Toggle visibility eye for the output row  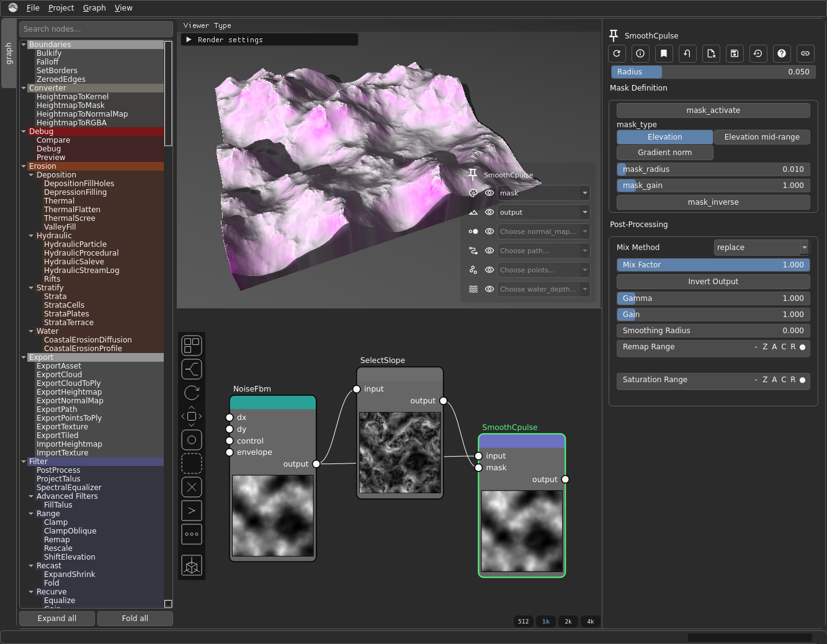pyautogui.click(x=489, y=212)
